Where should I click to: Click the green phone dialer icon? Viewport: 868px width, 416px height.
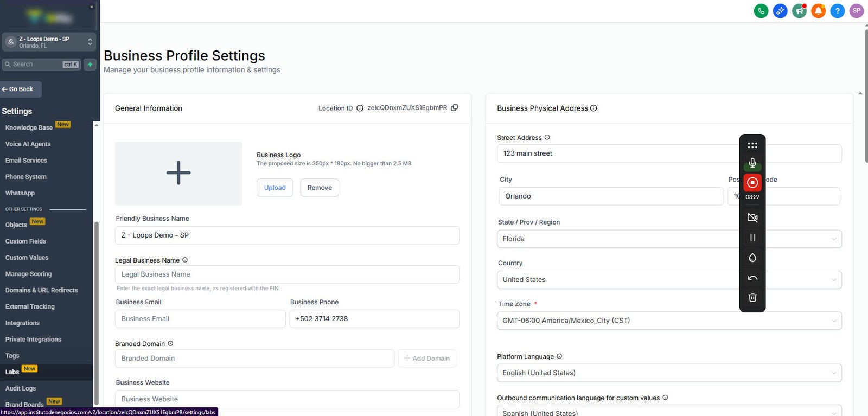pos(761,11)
